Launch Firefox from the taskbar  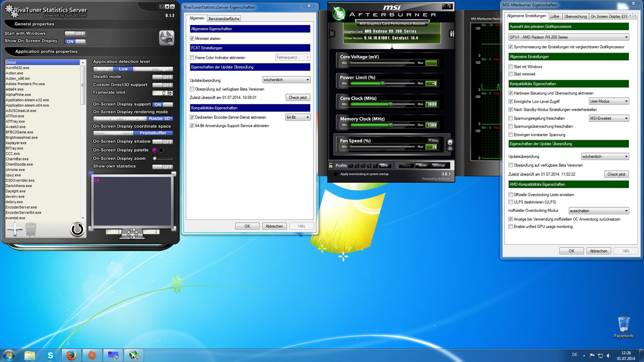(x=71, y=355)
